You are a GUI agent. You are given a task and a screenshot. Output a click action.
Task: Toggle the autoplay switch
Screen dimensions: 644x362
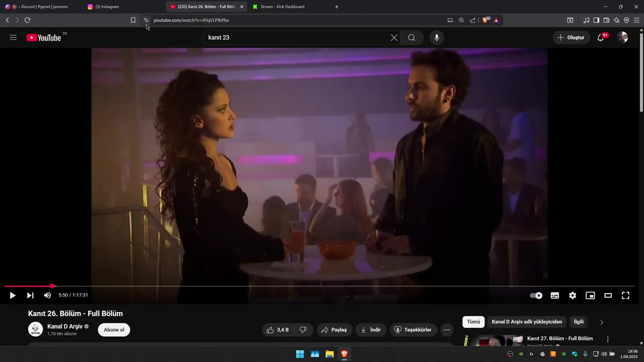point(536,296)
